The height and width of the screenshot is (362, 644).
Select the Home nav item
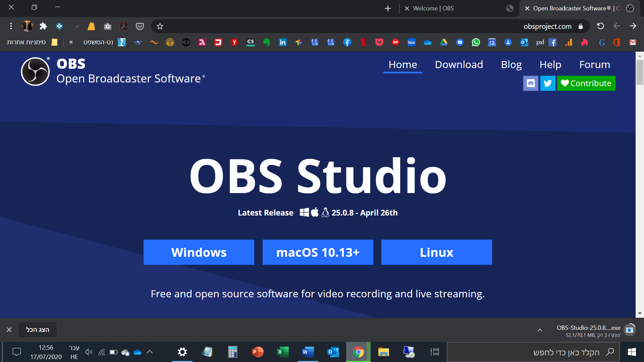[403, 64]
